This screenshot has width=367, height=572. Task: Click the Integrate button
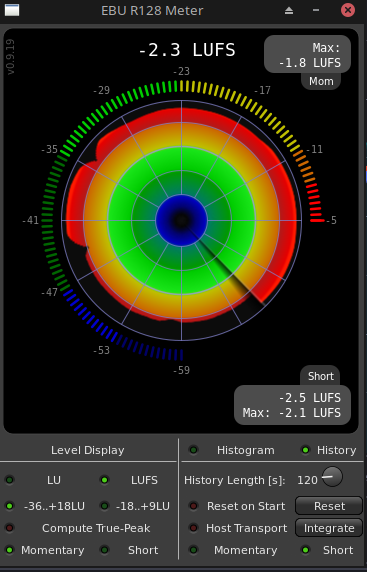coord(329,528)
